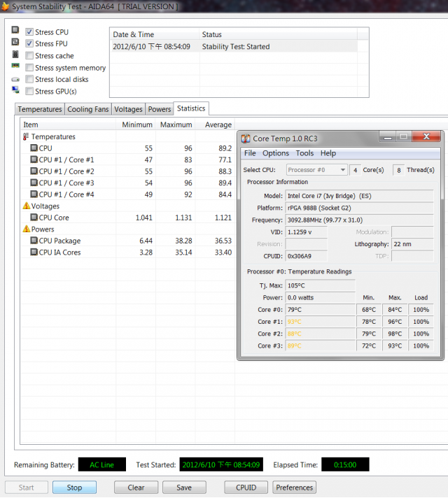
Task: Open the Help menu in Core Temp
Action: point(328,153)
